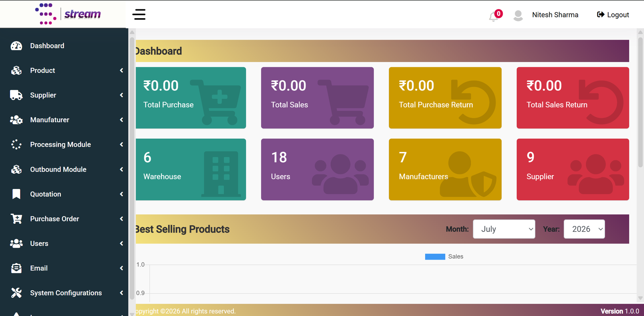Click the stream logo
This screenshot has height=316, width=644.
coord(68,14)
